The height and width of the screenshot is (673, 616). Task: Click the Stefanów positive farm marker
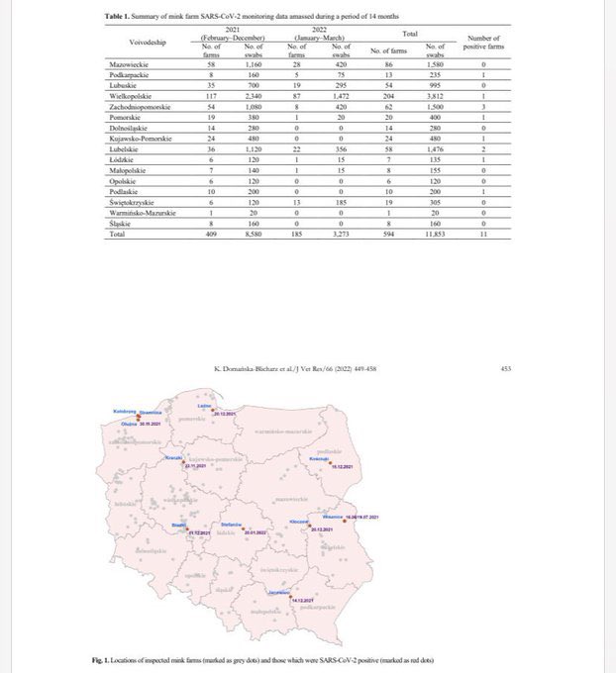[x=245, y=527]
